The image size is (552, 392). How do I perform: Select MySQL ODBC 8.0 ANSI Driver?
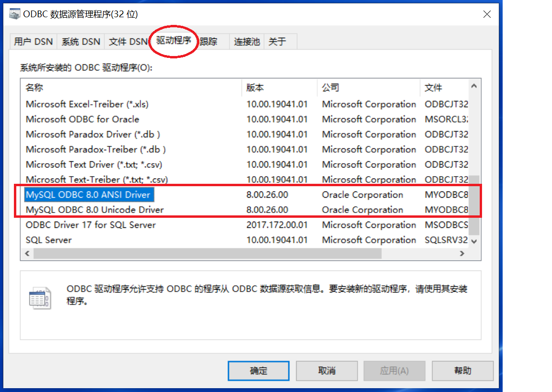pos(245,195)
